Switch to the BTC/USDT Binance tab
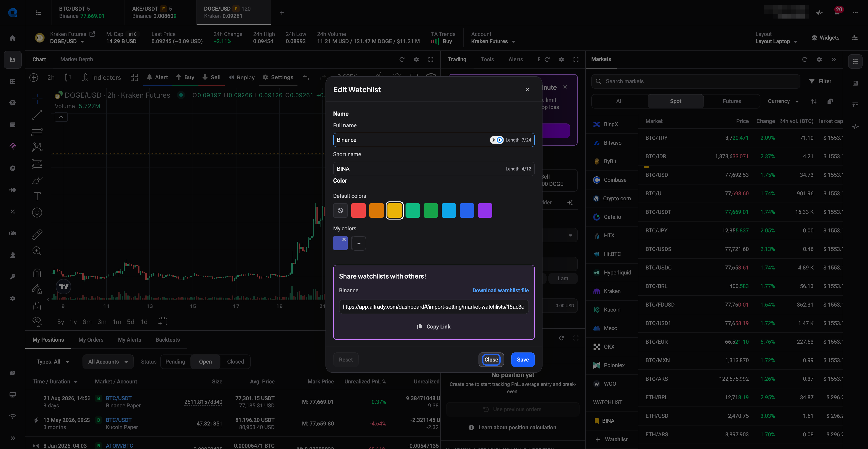Viewport: 868px width, 449px height. [x=88, y=12]
